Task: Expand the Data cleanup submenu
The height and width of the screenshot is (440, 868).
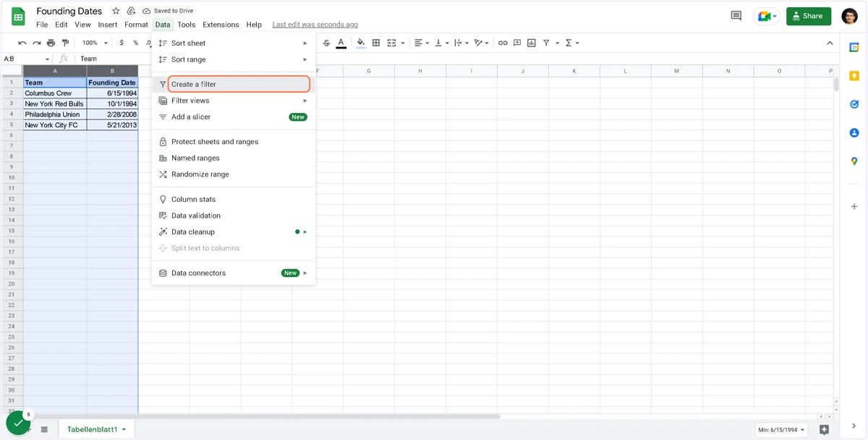Action: pyautogui.click(x=234, y=232)
